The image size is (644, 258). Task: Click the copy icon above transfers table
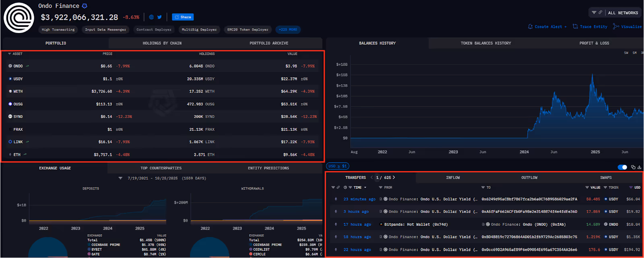tap(633, 167)
